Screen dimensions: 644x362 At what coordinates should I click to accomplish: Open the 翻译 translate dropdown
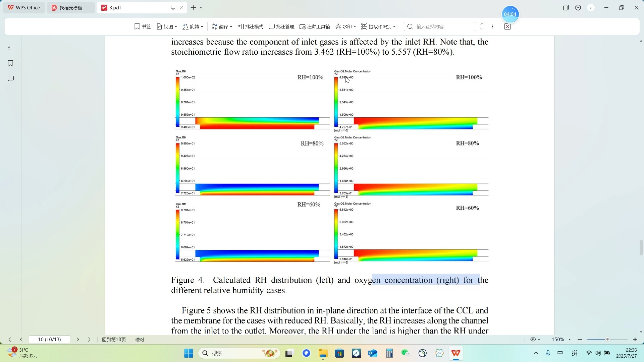(222, 26)
